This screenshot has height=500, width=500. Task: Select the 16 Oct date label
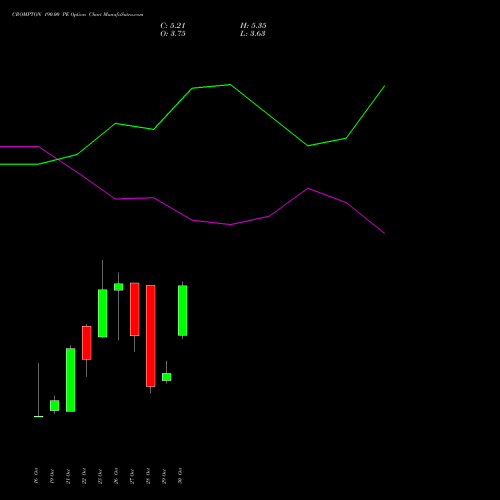click(36, 476)
